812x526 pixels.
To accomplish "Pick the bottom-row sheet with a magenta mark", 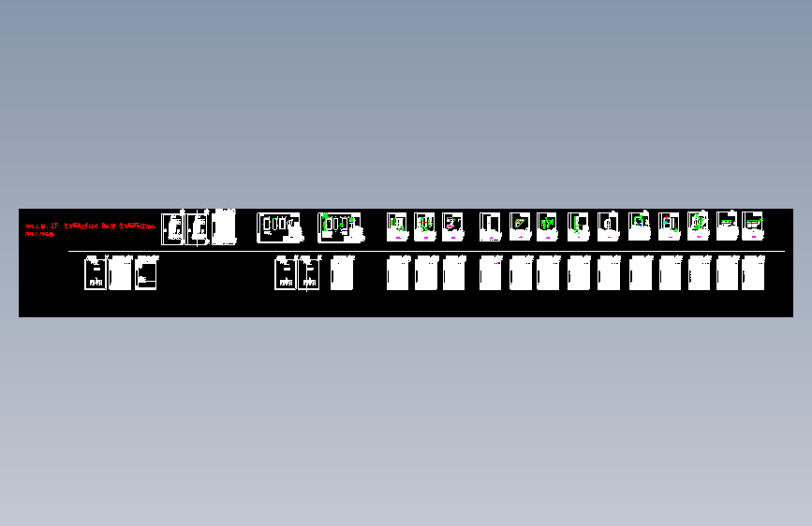I will (491, 273).
